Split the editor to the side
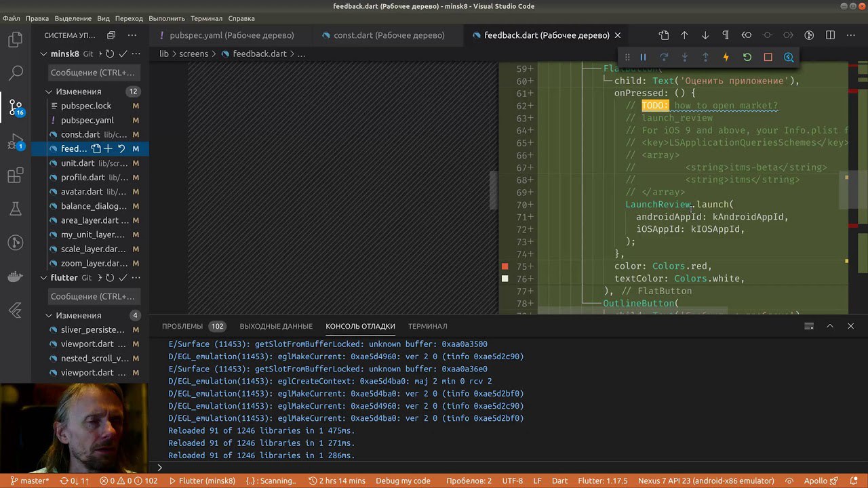 830,35
